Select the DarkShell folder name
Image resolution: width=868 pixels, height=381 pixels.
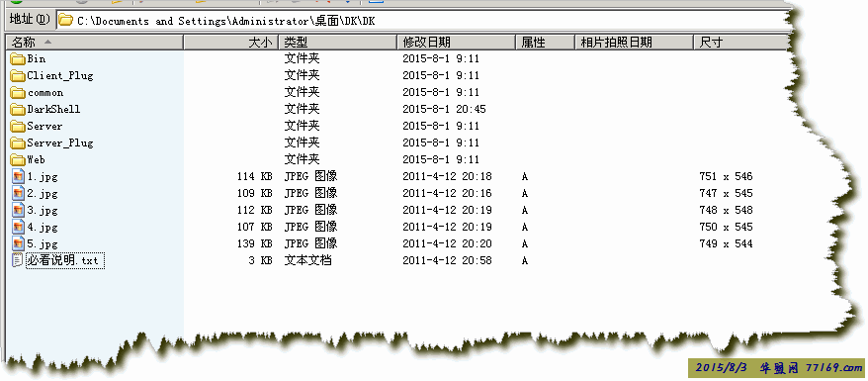53,109
